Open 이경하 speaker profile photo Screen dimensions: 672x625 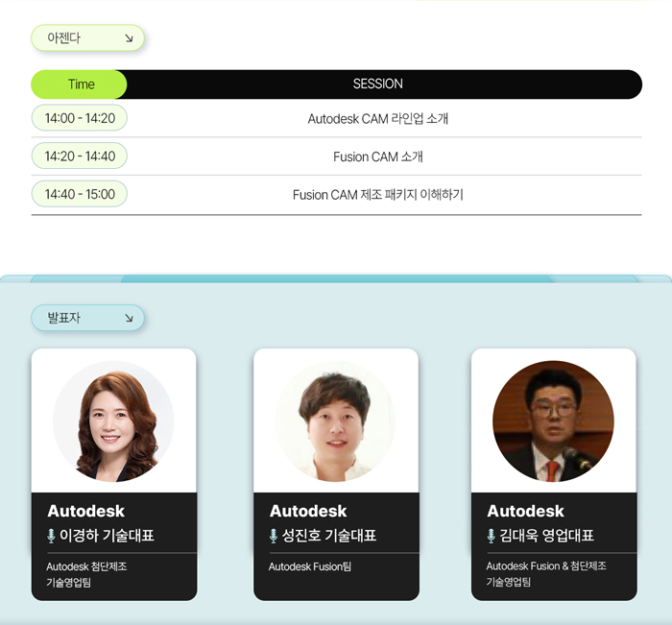click(x=113, y=421)
